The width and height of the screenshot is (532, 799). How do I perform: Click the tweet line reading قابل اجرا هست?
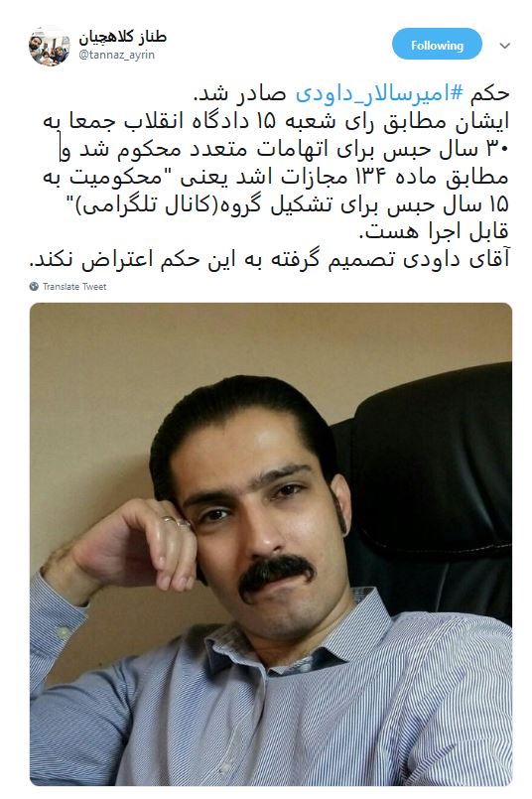(434, 232)
